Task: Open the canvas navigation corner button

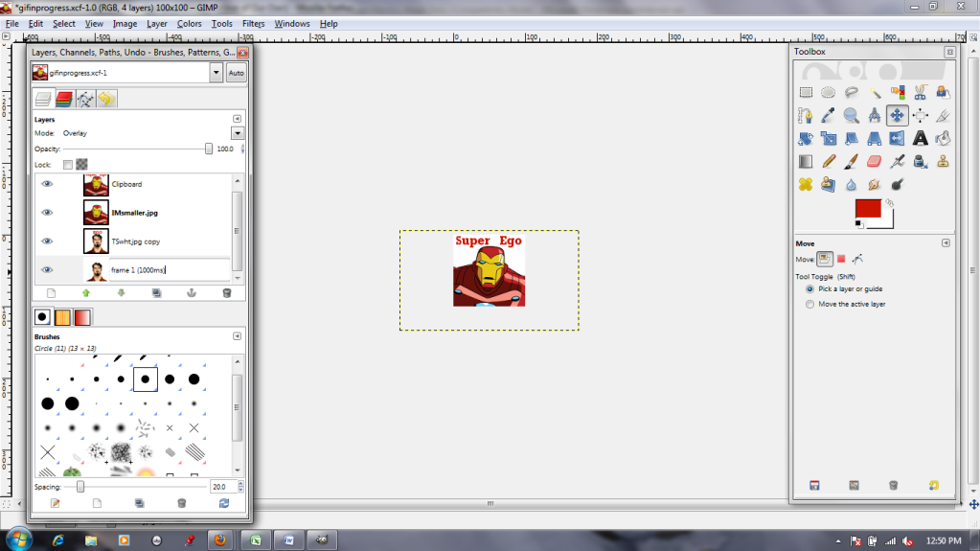Action: (x=973, y=504)
